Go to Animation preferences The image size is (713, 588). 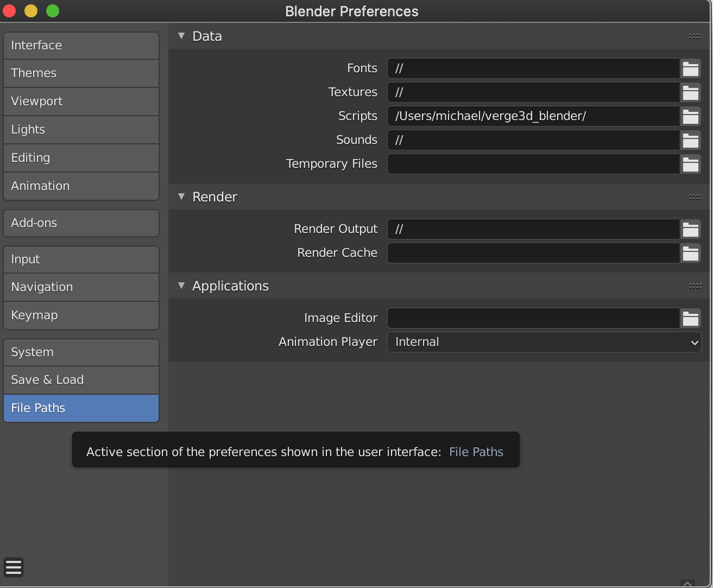click(x=81, y=186)
